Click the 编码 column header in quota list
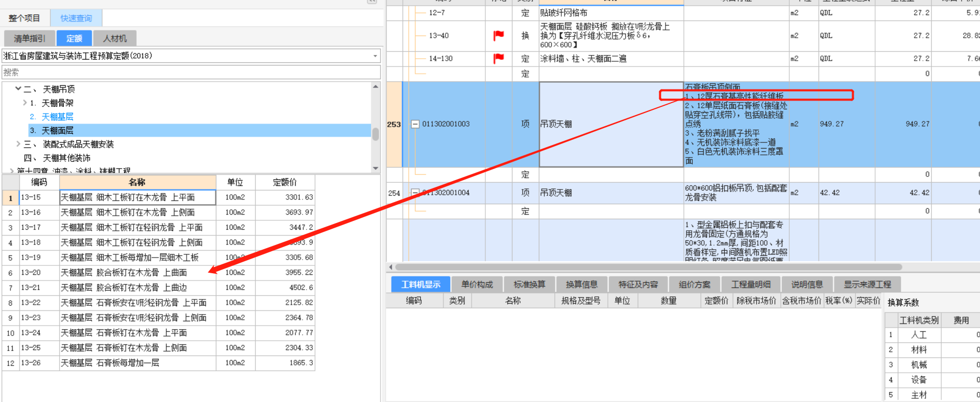This screenshot has width=980, height=402. point(39,182)
